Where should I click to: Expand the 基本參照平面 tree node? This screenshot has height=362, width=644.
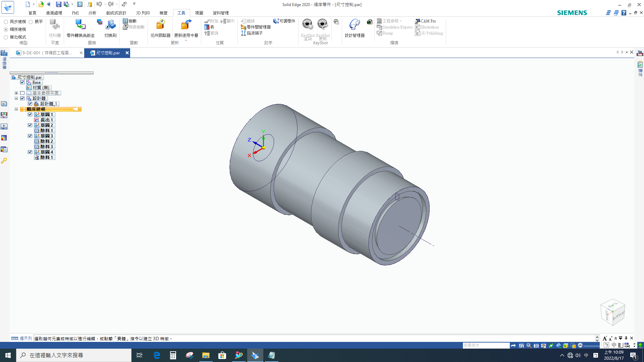coord(16,93)
